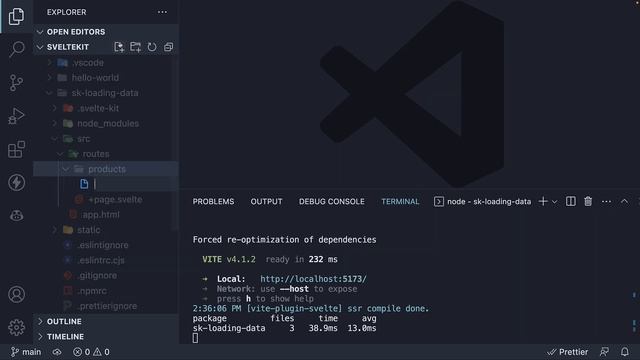The width and height of the screenshot is (640, 360).
Task: Expand the hello-world folder
Action: pyautogui.click(x=106, y=78)
